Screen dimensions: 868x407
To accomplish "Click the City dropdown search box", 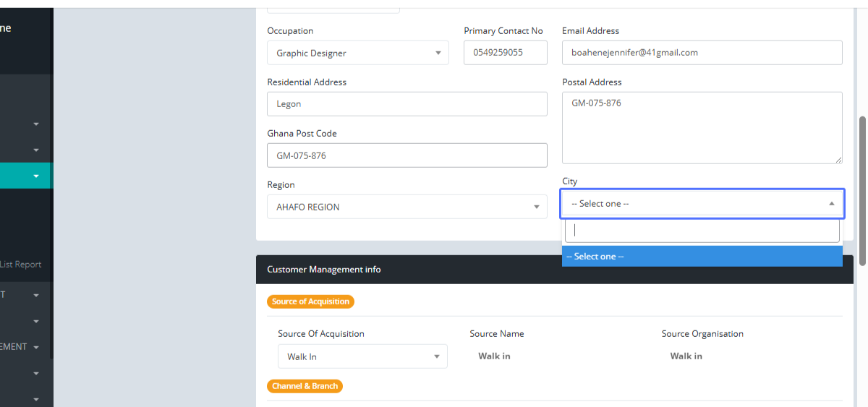I will [702, 231].
